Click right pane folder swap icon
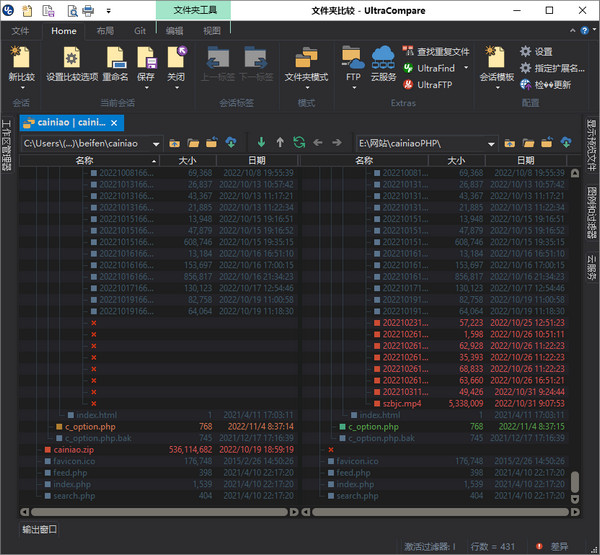Screen dimensions: 600x555 click(547, 143)
